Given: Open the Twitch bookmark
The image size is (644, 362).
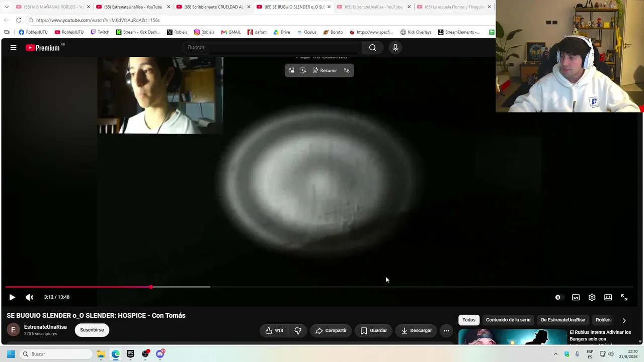Looking at the screenshot, I should coord(100,32).
